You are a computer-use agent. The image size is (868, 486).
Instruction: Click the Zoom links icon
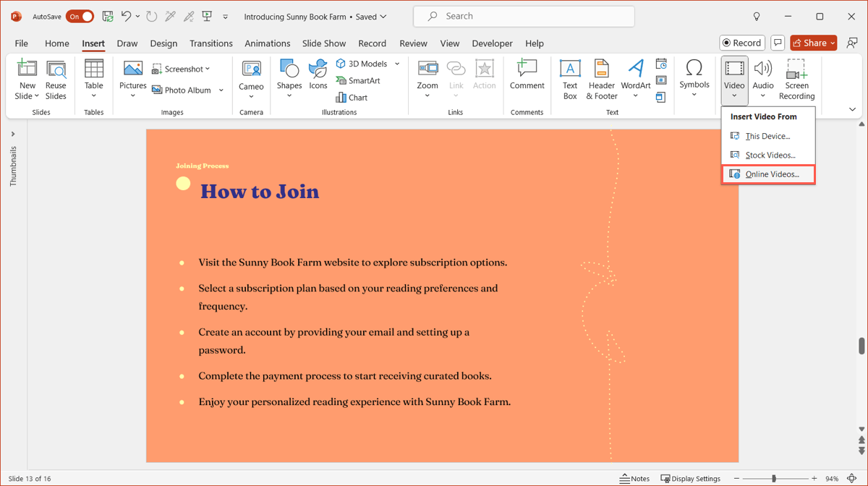tap(427, 69)
